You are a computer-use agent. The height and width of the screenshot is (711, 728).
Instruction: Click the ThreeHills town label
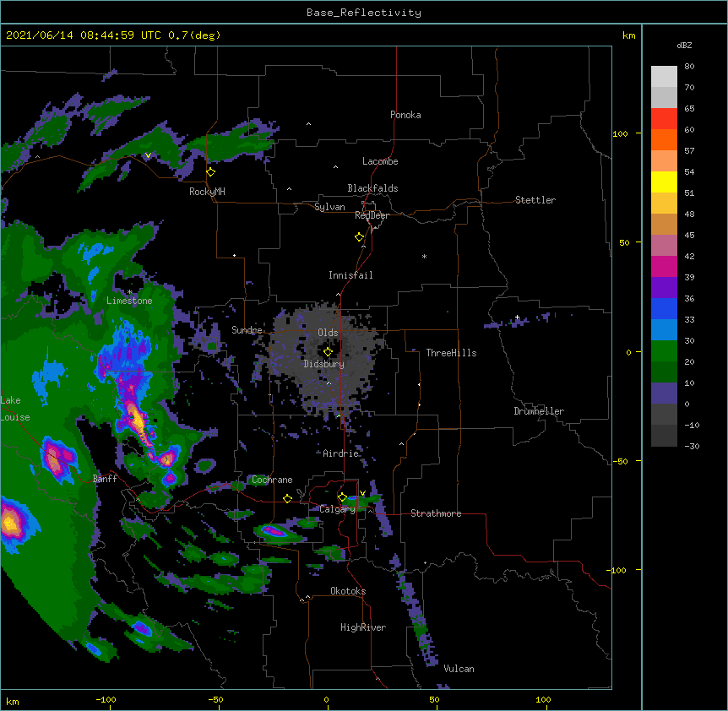(451, 353)
